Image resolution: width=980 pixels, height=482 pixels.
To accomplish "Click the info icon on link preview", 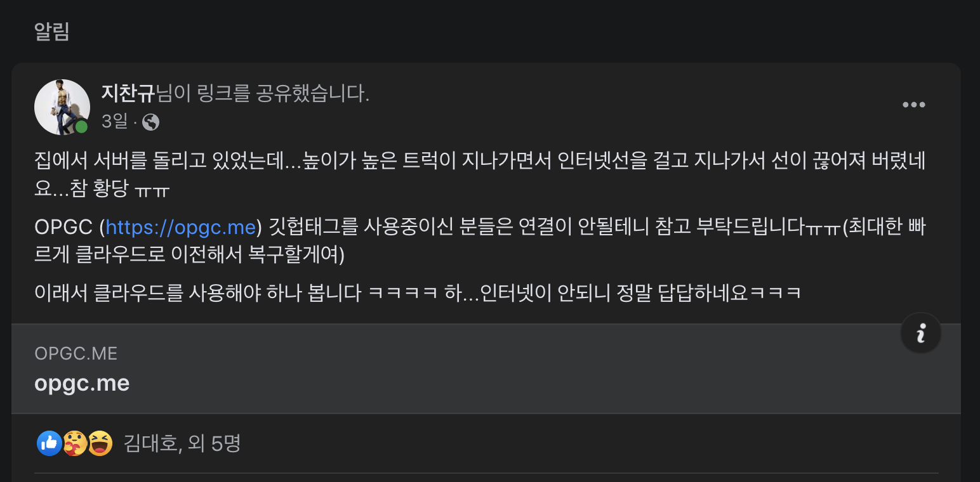I will [921, 333].
